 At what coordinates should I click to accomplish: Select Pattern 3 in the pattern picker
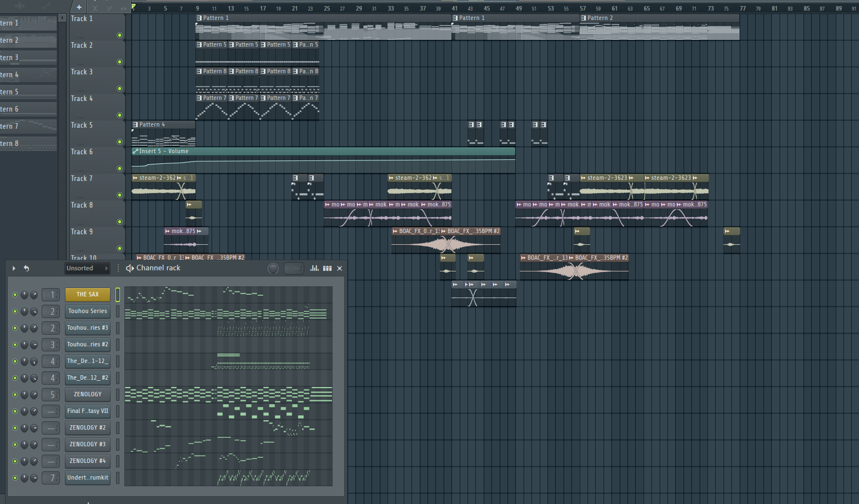pyautogui.click(x=28, y=58)
